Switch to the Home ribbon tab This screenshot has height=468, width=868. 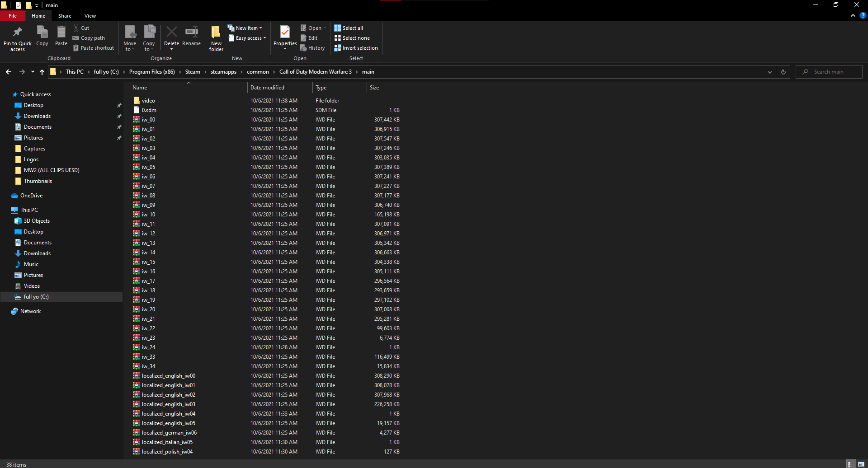point(38,16)
